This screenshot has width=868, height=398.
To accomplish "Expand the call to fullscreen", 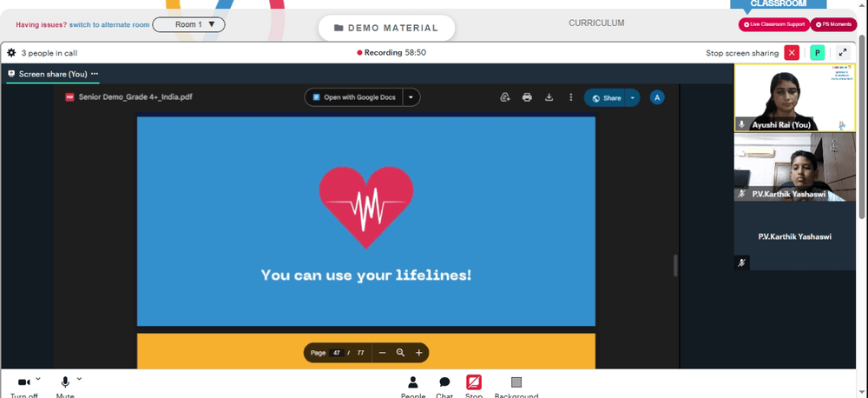I will click(x=843, y=53).
